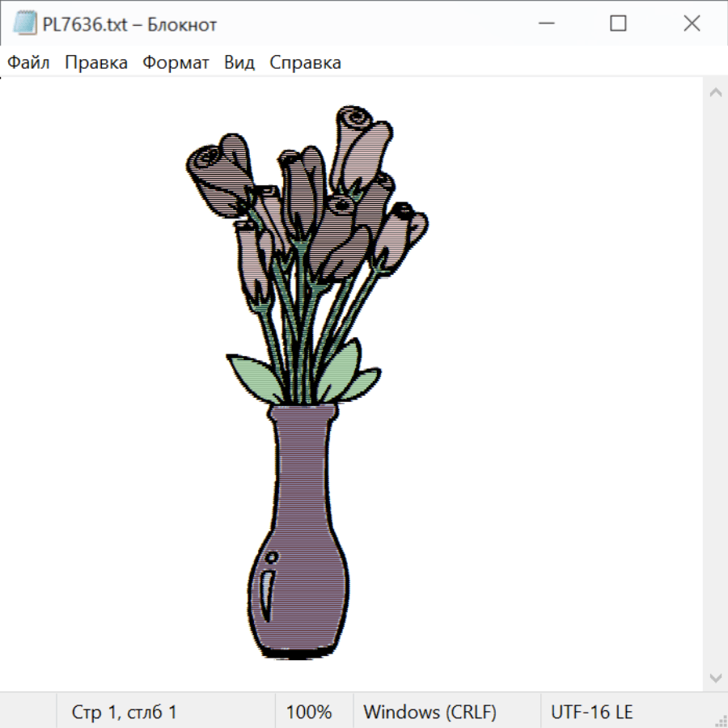This screenshot has width=728, height=728.
Task: Open the Правка menu
Action: (x=96, y=63)
